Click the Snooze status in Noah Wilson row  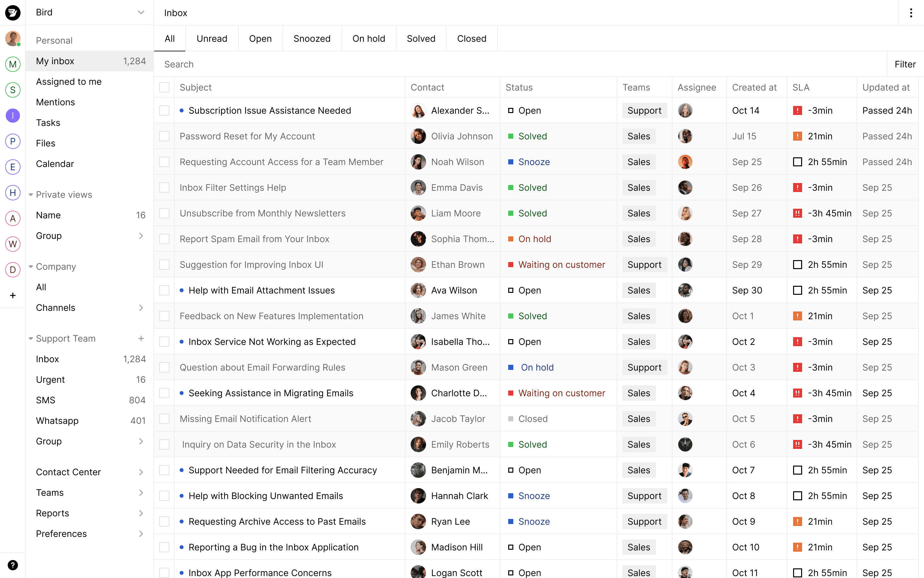(529, 162)
